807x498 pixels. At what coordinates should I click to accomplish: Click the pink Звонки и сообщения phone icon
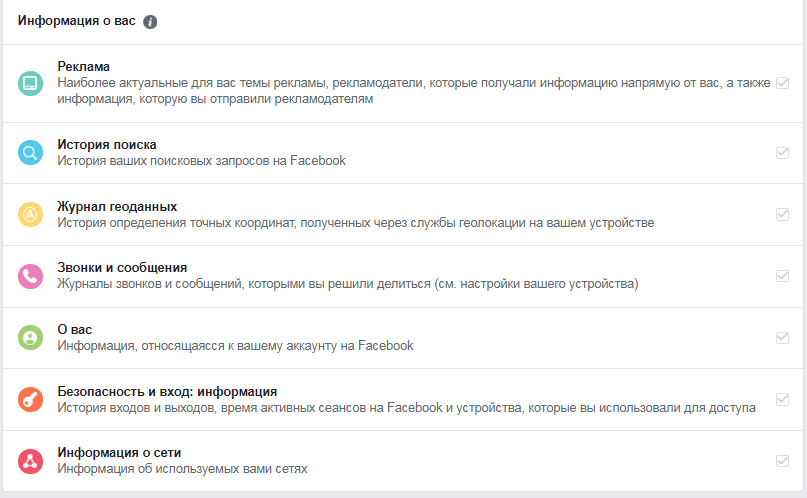pyautogui.click(x=30, y=276)
